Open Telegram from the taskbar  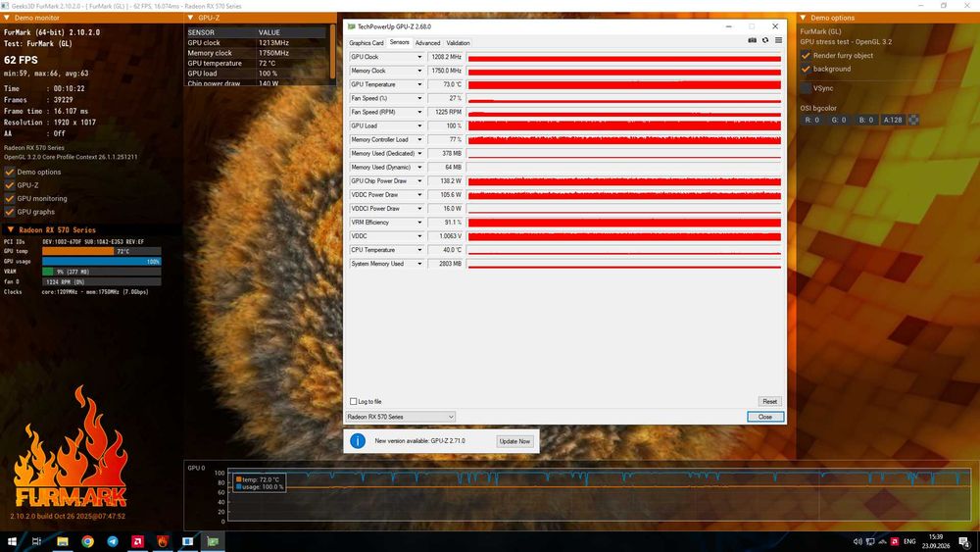pos(113,541)
